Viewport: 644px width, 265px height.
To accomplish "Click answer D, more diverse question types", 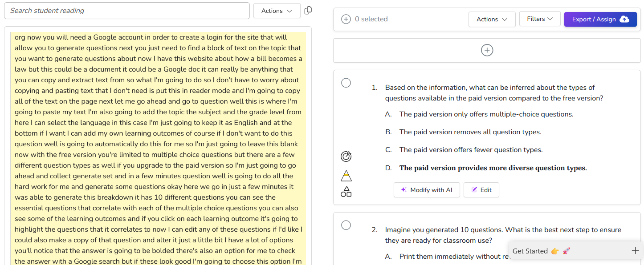I will [x=493, y=168].
